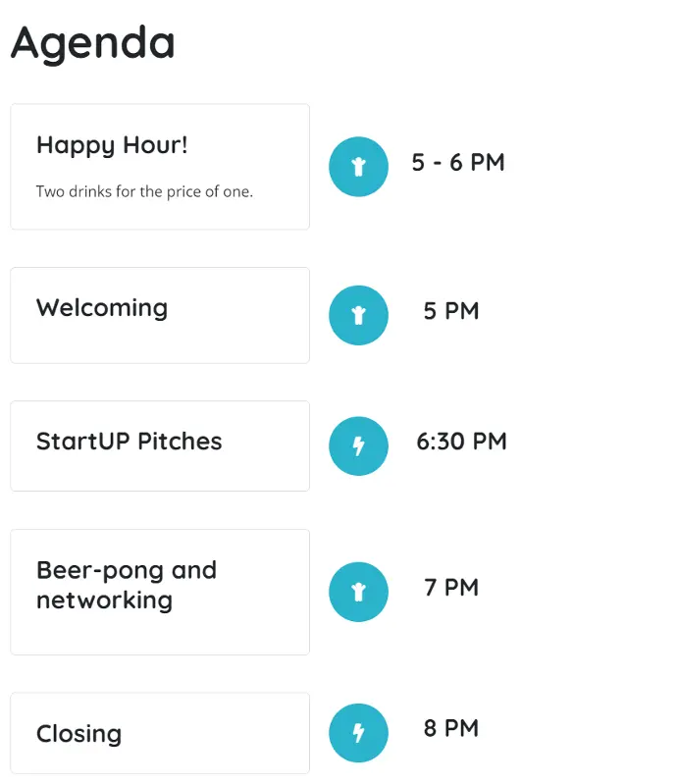The image size is (677, 784).
Task: Click the teal icon next to Beer-pong
Action: (358, 592)
